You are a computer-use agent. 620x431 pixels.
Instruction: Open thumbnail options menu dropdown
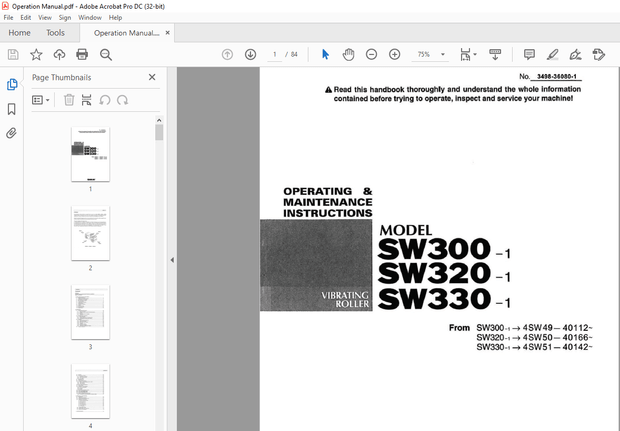(x=41, y=100)
